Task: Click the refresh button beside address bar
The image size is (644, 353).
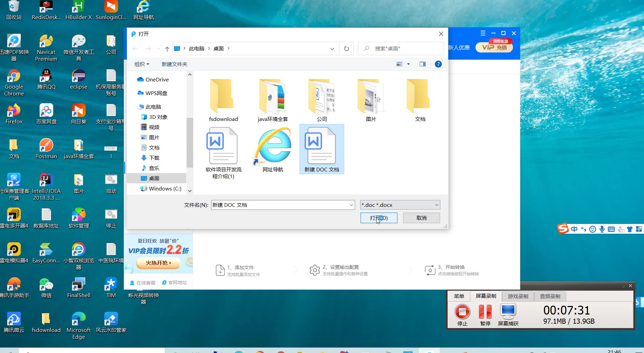Action: click(x=347, y=48)
